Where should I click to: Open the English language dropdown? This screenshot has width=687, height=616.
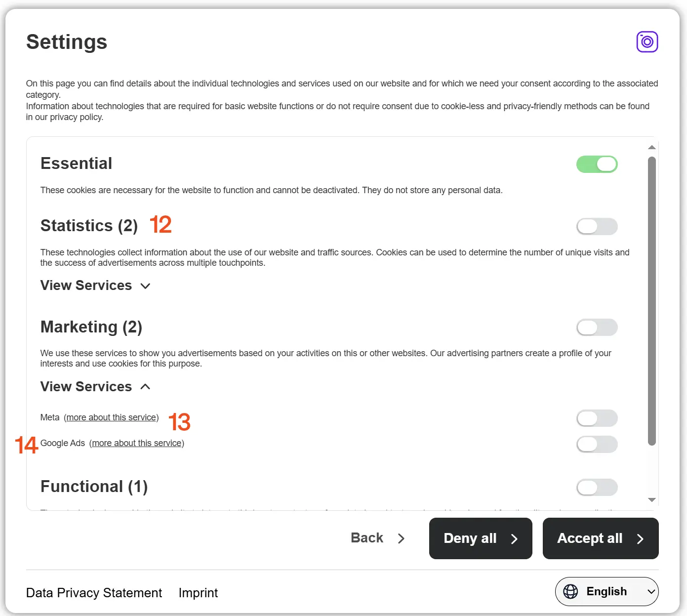(x=606, y=591)
